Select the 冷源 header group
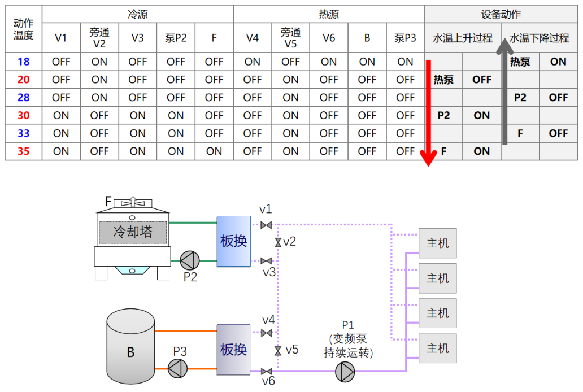This screenshot has height=392, width=583. click(137, 14)
